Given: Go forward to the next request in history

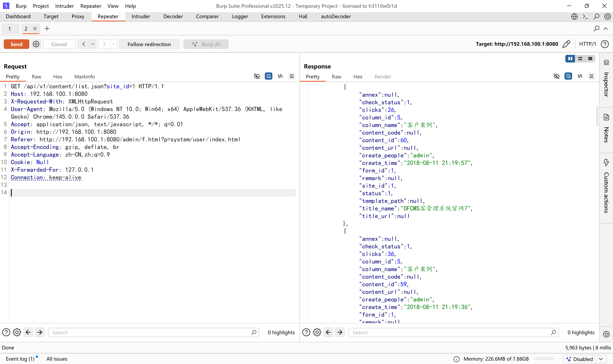Looking at the screenshot, I should (104, 44).
